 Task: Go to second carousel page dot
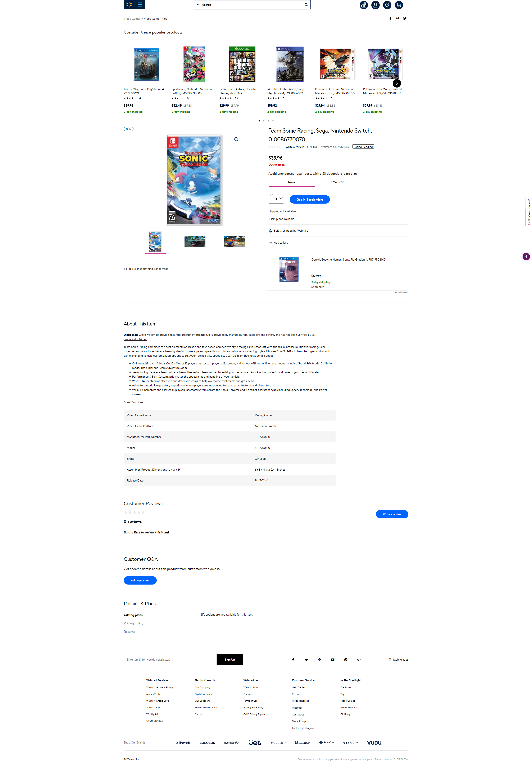coord(264,121)
